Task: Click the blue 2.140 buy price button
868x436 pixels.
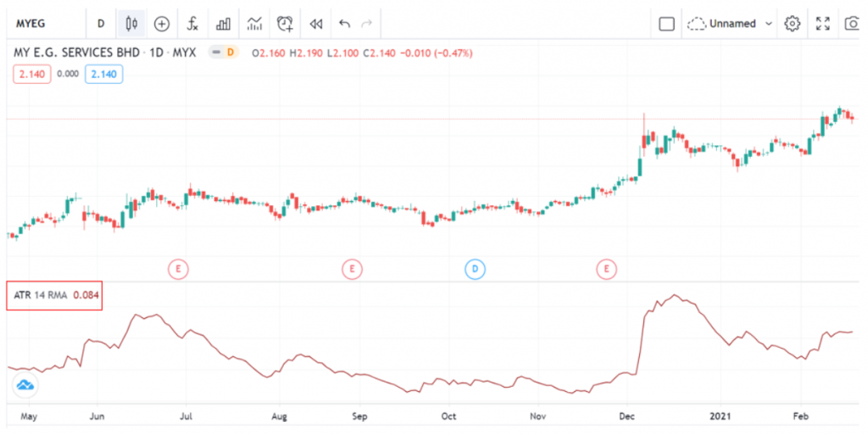Action: click(103, 74)
